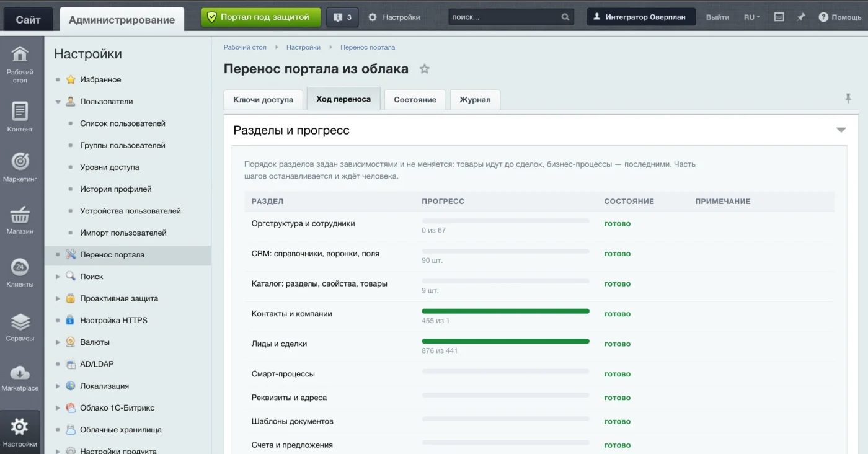Open the Контент sidebar section
The width and height of the screenshot is (868, 454).
pyautogui.click(x=20, y=117)
